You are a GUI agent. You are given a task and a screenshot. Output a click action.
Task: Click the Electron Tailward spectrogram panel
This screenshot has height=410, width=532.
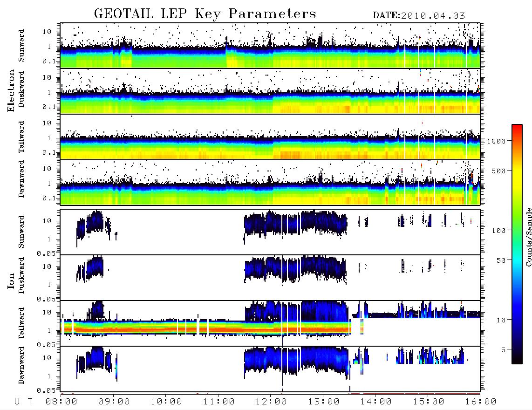tap(270, 137)
